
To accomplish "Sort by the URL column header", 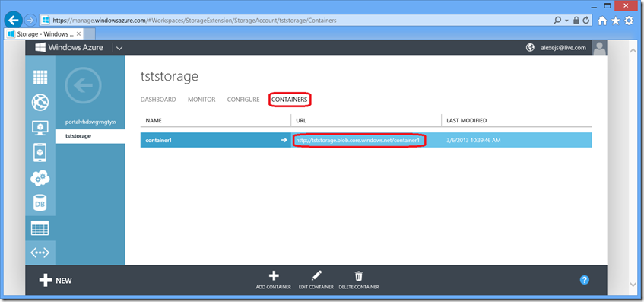I will coord(301,120).
